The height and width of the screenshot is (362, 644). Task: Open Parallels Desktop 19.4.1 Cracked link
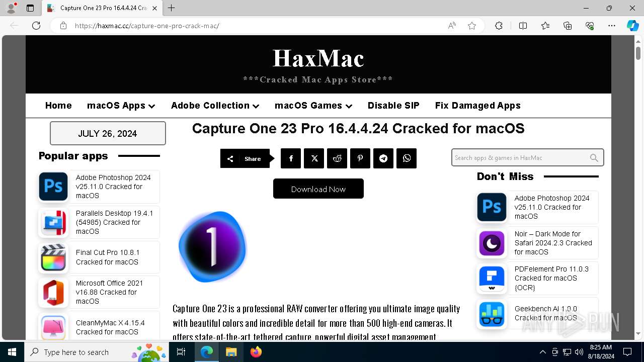(x=114, y=222)
